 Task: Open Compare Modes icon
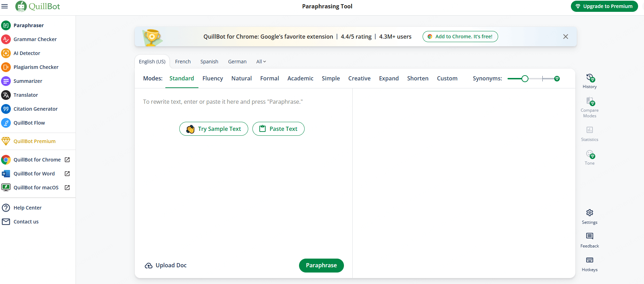tap(590, 101)
